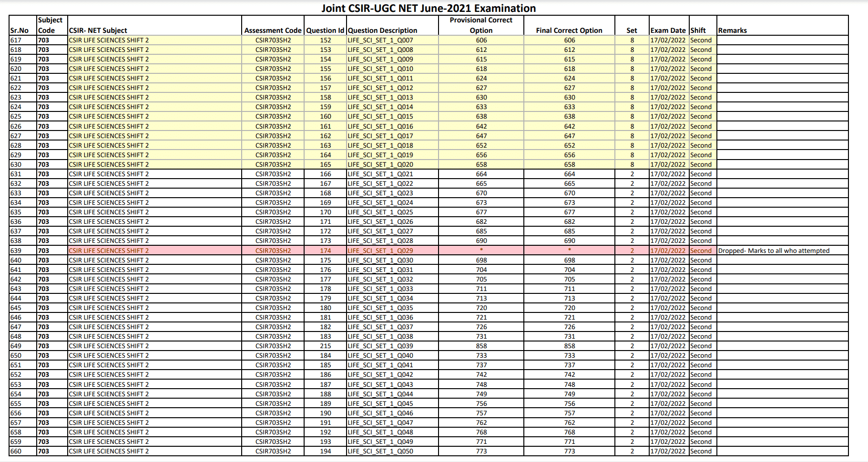Click the final correct option value 858
Screen dimensions: 868x462
point(570,346)
